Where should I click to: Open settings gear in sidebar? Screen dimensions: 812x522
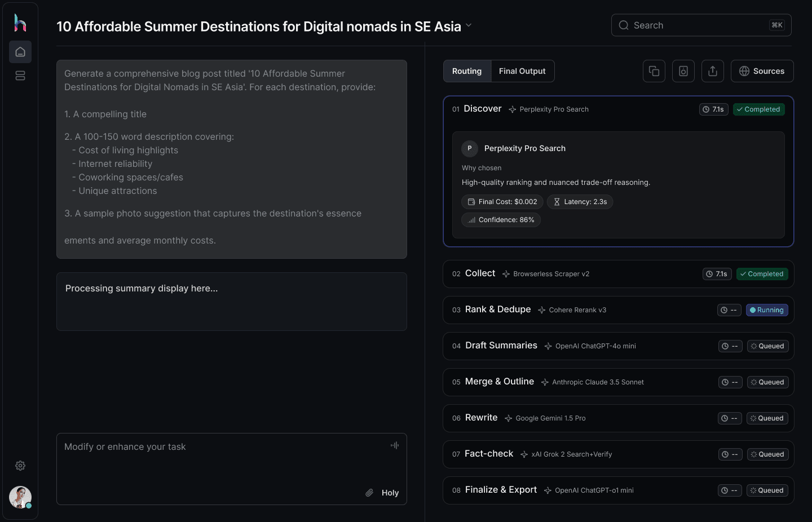point(20,466)
